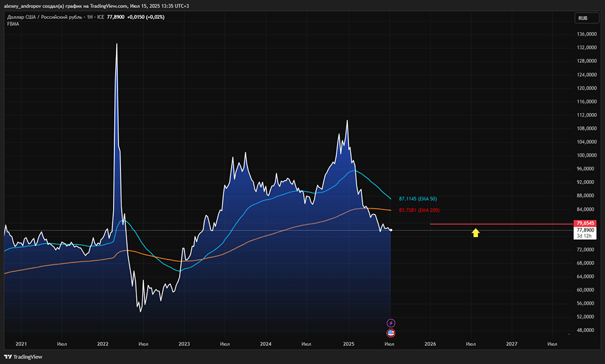Viewport: 605px width, 364px height.
Task: Click the +0,0150 (+0,02%) change value
Action: coord(146,17)
